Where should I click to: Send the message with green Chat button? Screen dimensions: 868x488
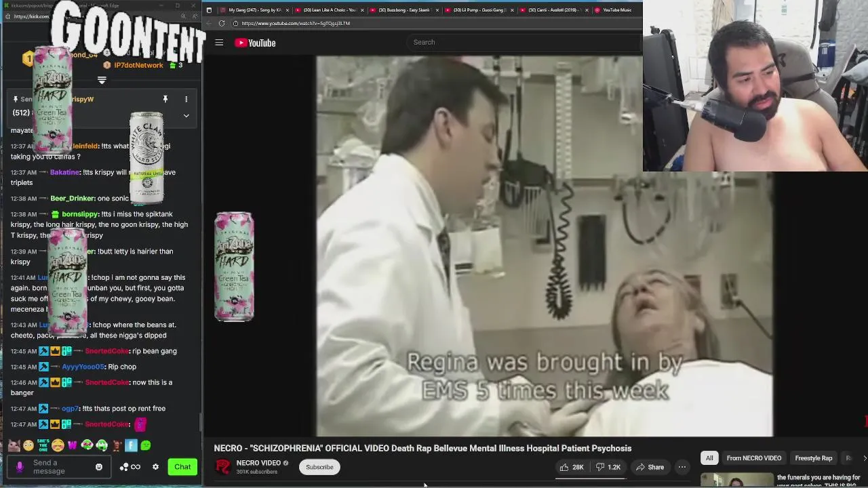tap(182, 467)
